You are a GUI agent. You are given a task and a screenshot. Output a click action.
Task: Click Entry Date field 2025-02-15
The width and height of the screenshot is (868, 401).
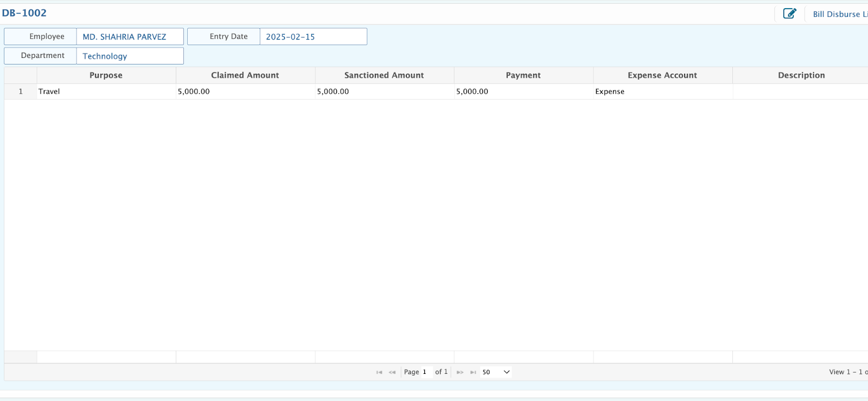313,37
